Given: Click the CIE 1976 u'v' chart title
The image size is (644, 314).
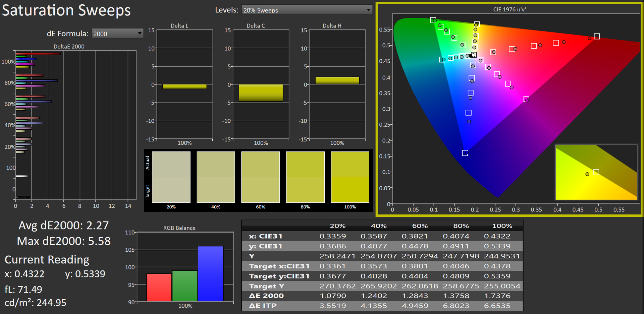Looking at the screenshot, I should [509, 9].
